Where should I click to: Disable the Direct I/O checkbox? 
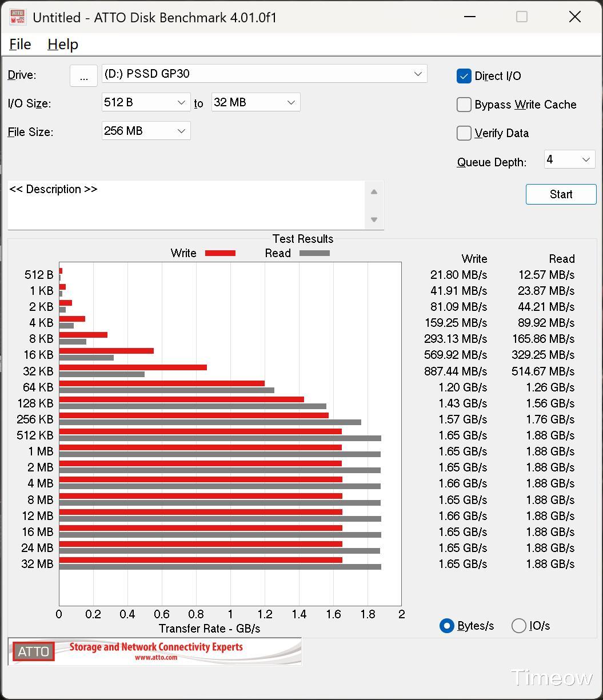[x=464, y=75]
